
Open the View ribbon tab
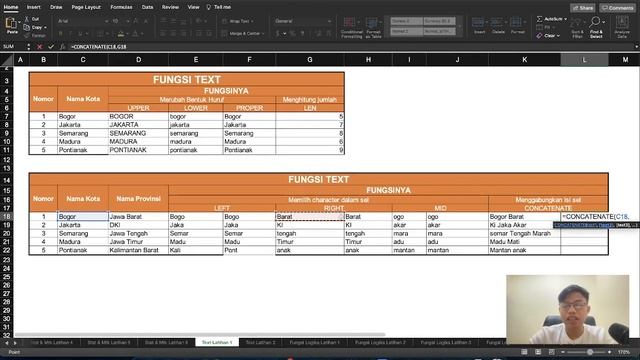point(193,7)
